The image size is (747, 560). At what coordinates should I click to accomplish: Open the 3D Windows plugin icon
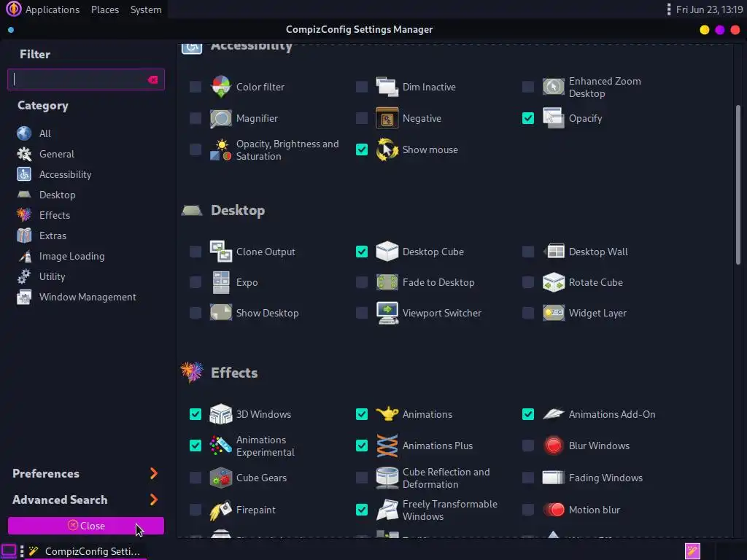[220, 414]
